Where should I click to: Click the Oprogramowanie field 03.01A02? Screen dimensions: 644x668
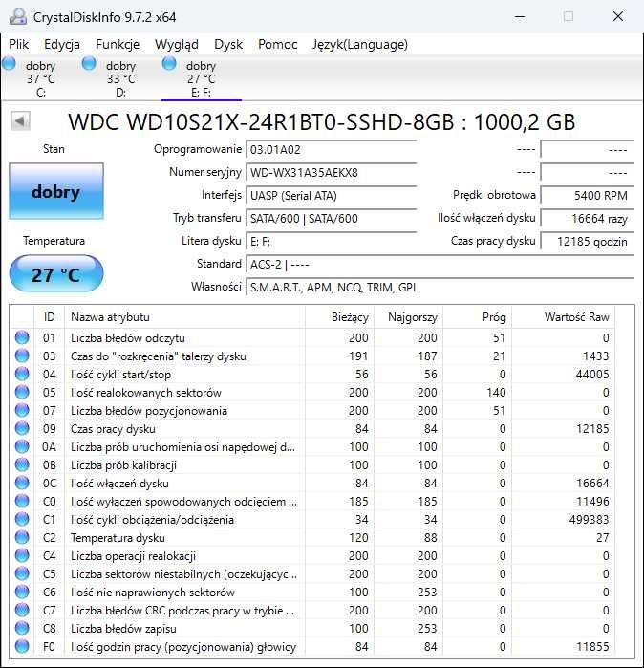[x=332, y=149]
